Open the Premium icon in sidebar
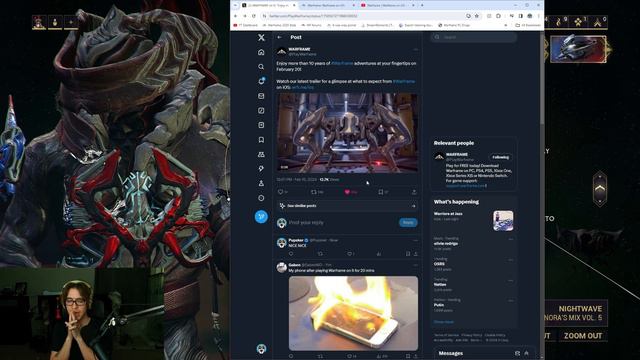This screenshot has height=360, width=640. coord(261,169)
